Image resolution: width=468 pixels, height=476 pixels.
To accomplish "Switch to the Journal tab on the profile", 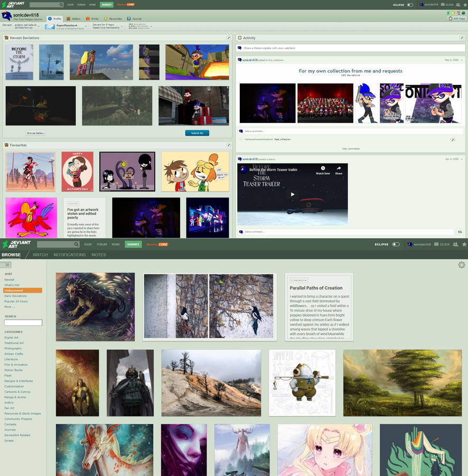I will click(x=134, y=18).
